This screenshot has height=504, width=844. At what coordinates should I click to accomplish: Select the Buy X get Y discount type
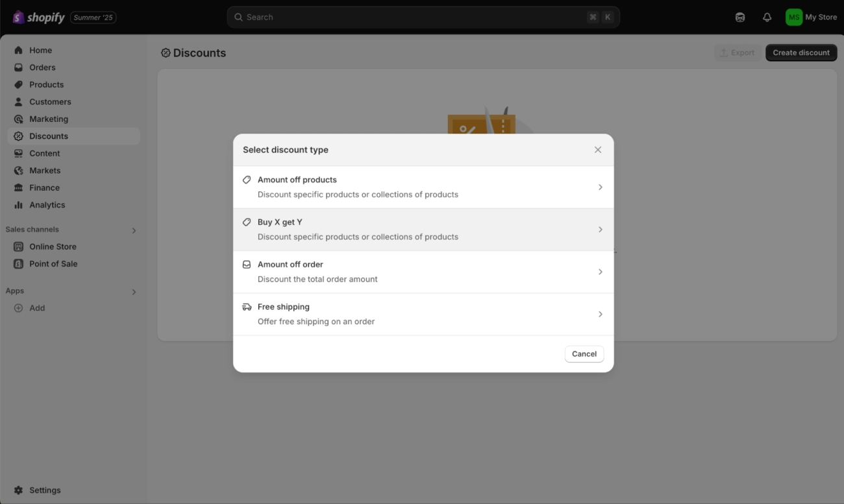[423, 230]
